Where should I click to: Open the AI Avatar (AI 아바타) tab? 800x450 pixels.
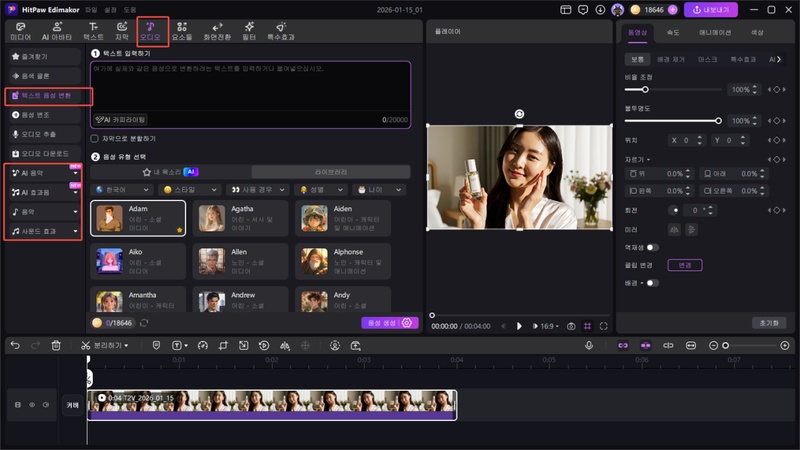tap(57, 31)
